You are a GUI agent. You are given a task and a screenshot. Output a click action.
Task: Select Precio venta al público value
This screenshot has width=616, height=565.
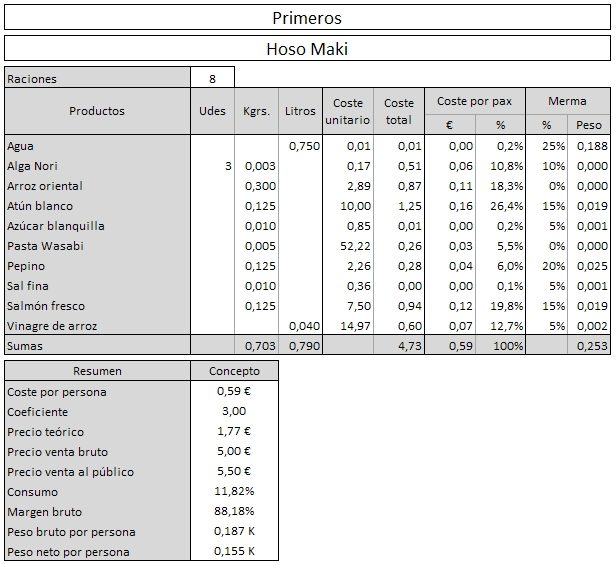(x=235, y=471)
